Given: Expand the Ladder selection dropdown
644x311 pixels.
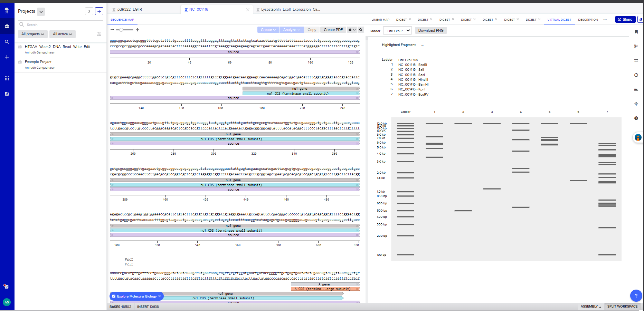Looking at the screenshot, I should (398, 31).
